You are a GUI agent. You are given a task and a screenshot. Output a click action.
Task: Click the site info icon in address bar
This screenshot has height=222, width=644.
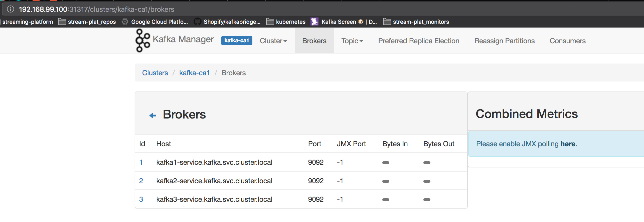pos(11,9)
